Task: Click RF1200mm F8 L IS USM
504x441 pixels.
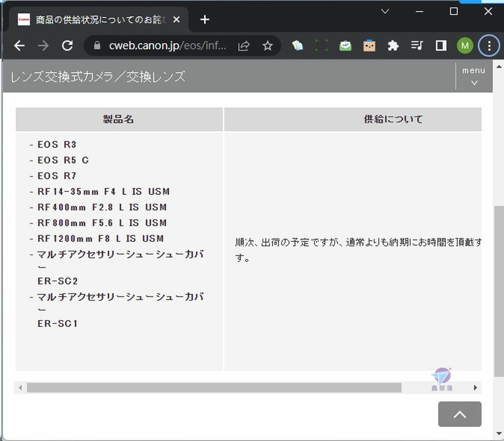Action: coord(100,239)
